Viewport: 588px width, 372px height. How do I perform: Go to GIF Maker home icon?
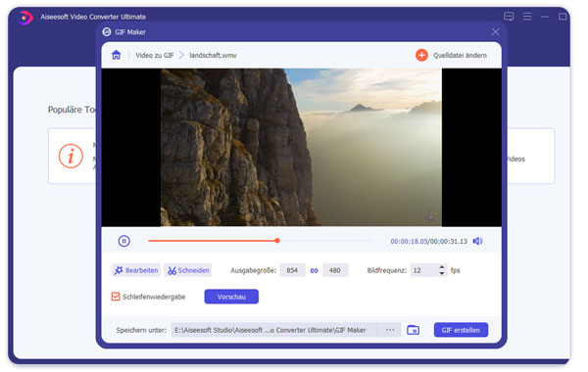117,55
